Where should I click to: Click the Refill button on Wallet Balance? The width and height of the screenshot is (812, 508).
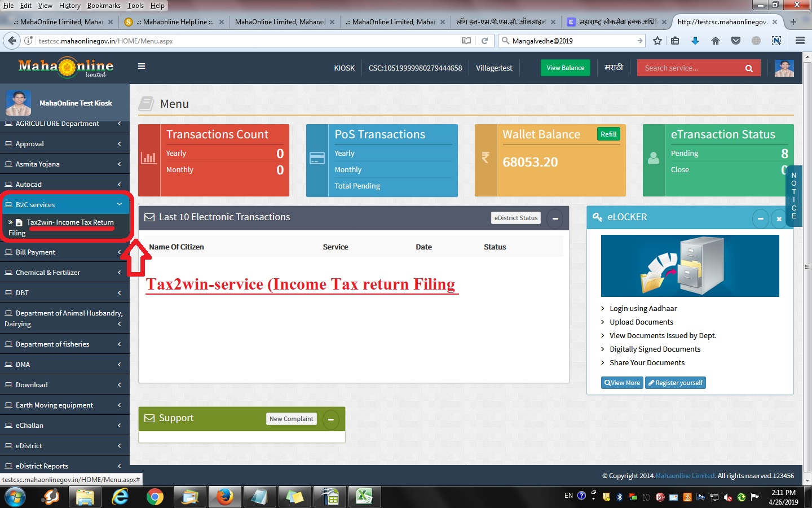608,134
